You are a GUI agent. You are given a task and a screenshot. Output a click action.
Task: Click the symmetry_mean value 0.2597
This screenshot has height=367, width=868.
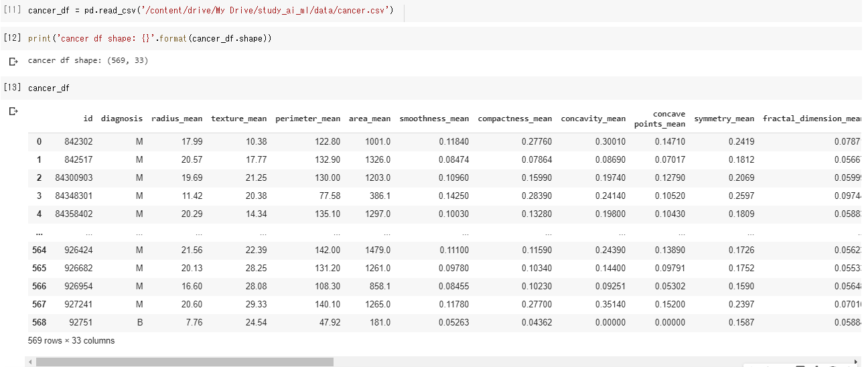click(x=741, y=196)
